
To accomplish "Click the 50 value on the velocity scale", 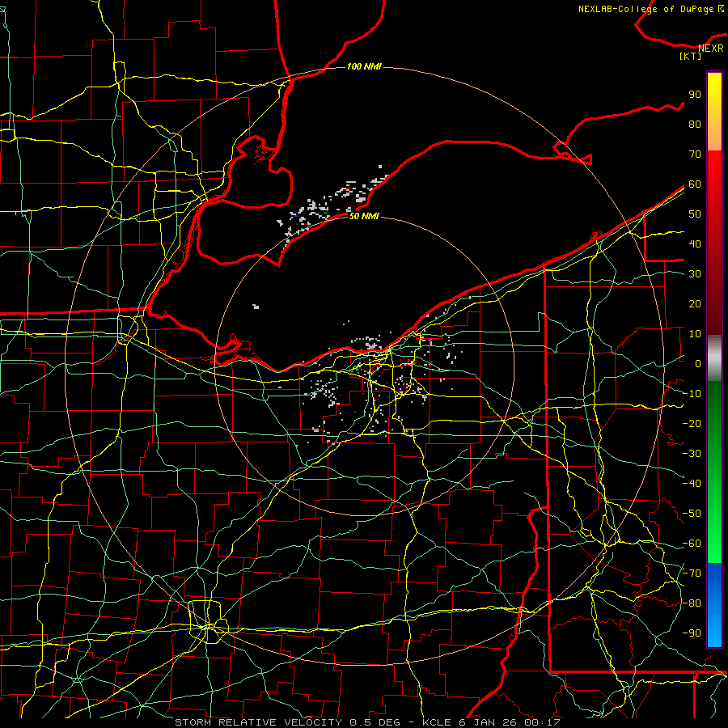I will [695, 214].
